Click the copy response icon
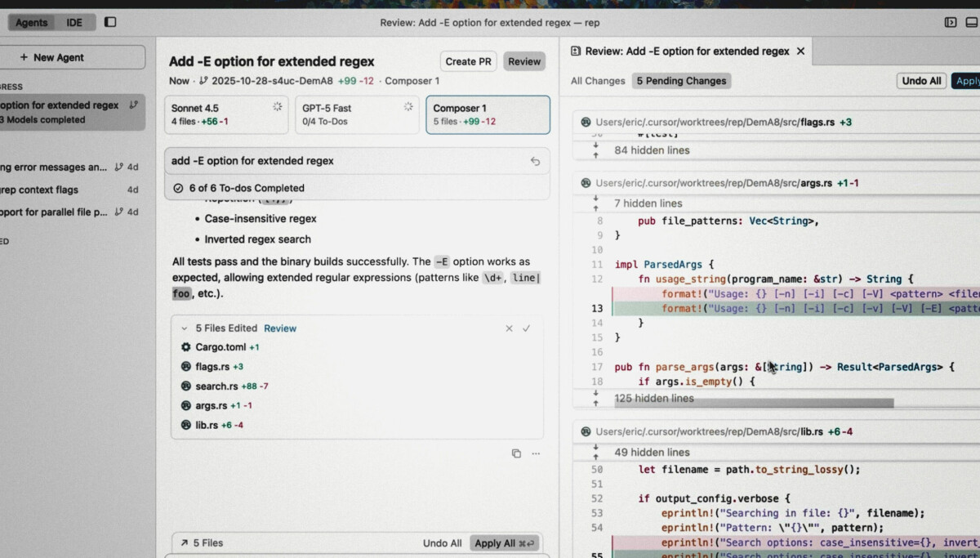Screen dimensions: 980x558 click(516, 453)
